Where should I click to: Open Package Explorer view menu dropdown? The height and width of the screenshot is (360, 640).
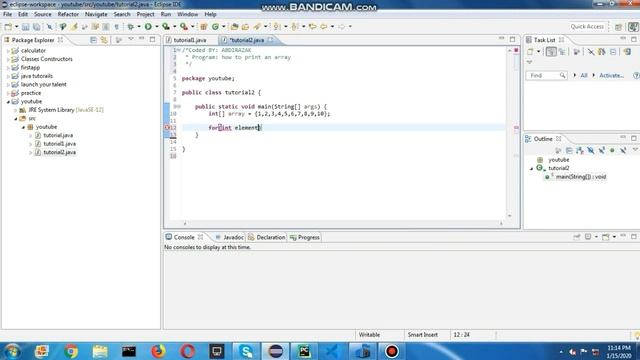[x=131, y=40]
